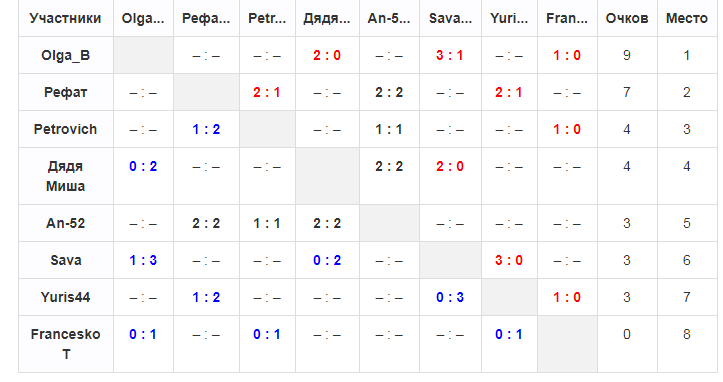Click blue 0 : 2 score in Дядя Миша row
This screenshot has width=723, height=382.
[x=143, y=166]
